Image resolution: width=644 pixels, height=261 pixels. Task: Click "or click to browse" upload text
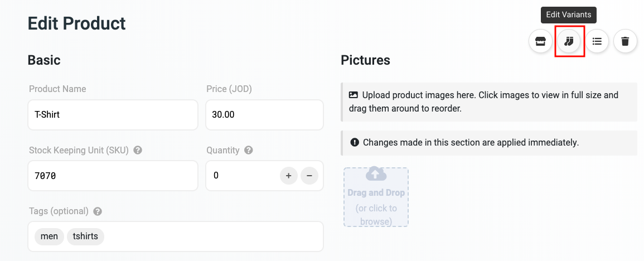pyautogui.click(x=376, y=215)
